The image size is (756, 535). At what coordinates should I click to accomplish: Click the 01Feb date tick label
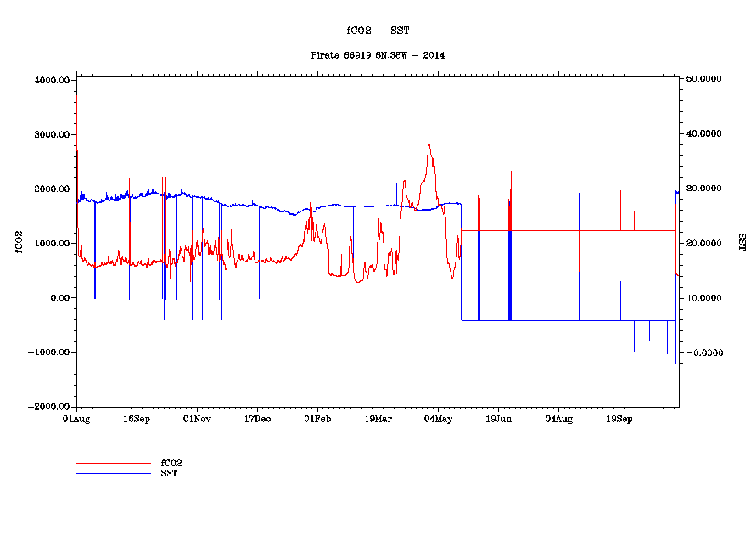(317, 419)
